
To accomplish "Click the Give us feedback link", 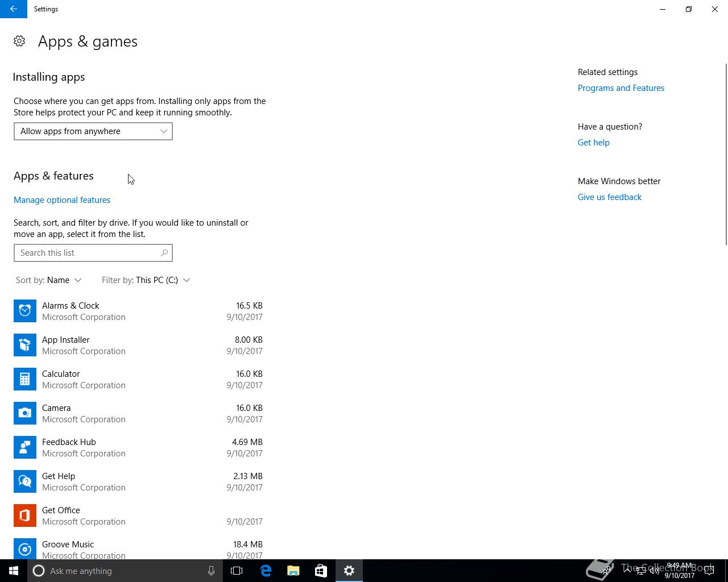I will click(610, 197).
